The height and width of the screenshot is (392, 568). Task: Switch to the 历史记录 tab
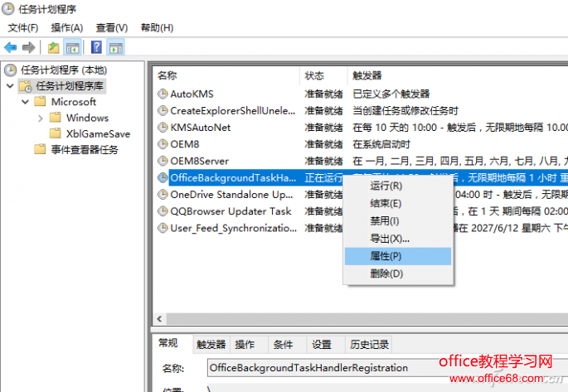click(x=369, y=344)
